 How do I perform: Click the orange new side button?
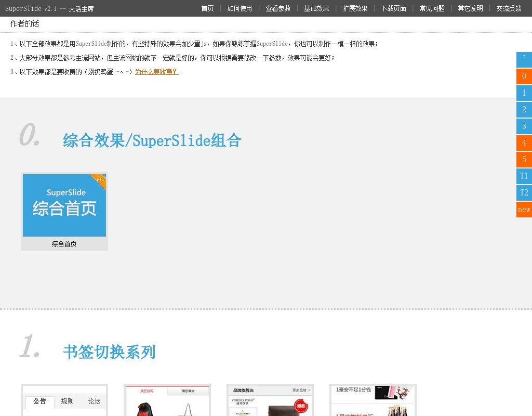click(x=524, y=210)
